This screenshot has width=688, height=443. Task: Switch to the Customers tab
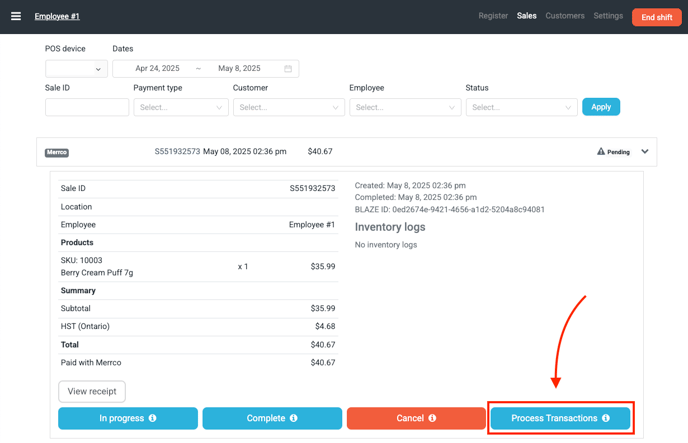[x=564, y=16]
